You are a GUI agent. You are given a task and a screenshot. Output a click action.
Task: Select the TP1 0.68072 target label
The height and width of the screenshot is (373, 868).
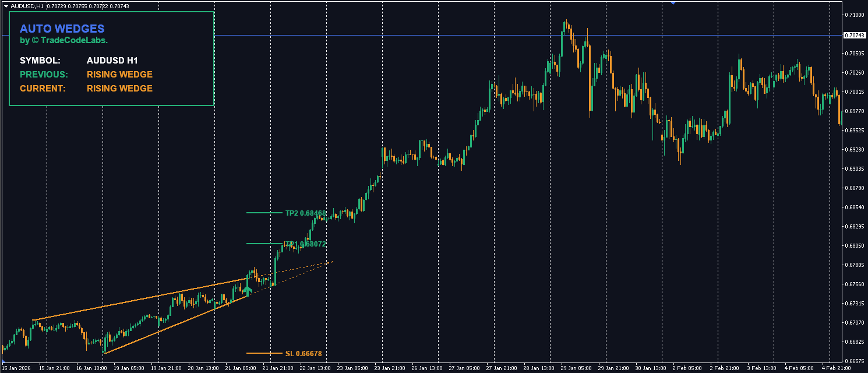click(305, 244)
